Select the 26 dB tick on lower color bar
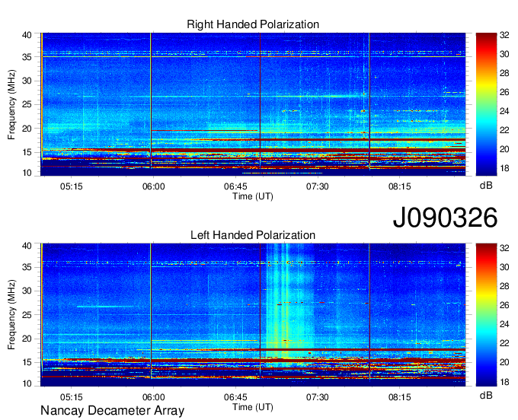The width and height of the screenshot is (518, 420). pyautogui.click(x=504, y=305)
